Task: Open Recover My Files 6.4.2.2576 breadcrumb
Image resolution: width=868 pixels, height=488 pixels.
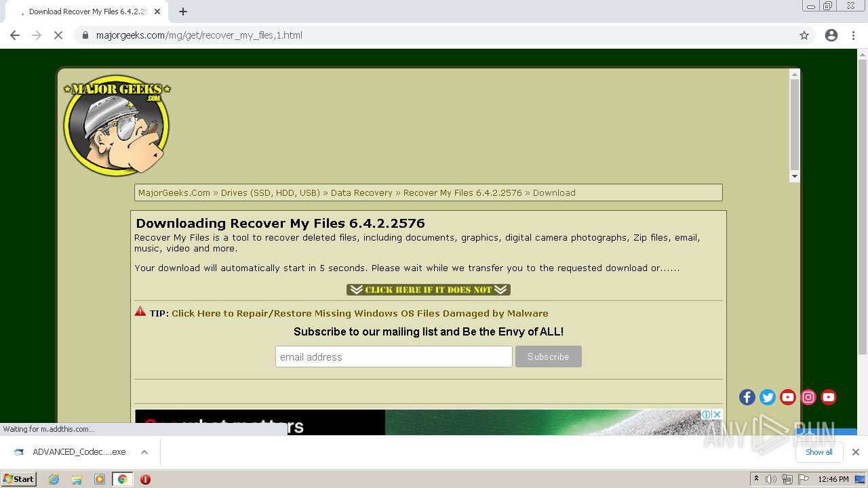Action: click(462, 193)
